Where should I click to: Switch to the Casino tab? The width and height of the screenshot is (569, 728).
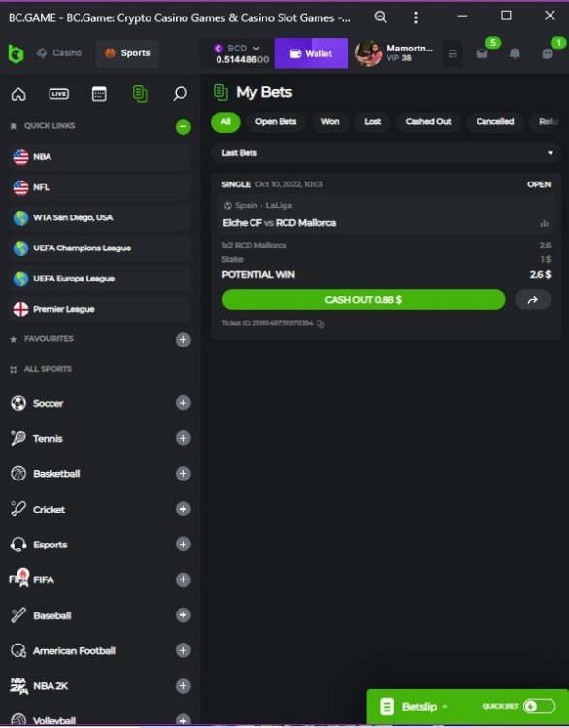tap(60, 53)
